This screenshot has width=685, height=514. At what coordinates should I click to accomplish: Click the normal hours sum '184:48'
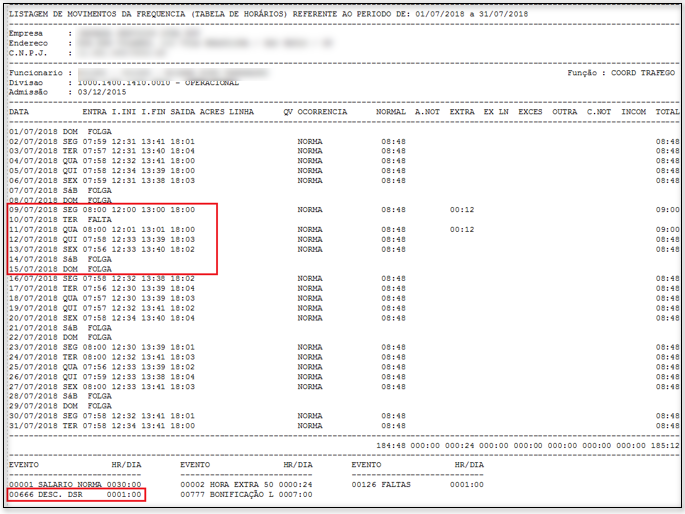(x=391, y=445)
